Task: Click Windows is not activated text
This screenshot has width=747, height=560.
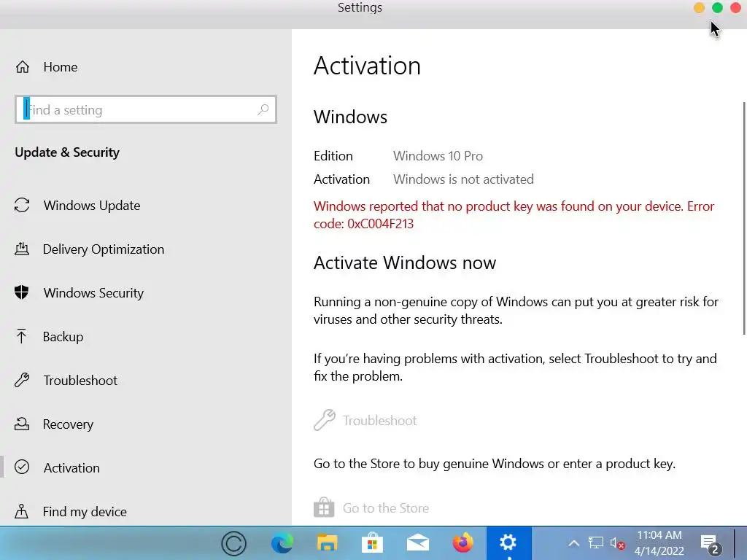Action: (x=463, y=179)
